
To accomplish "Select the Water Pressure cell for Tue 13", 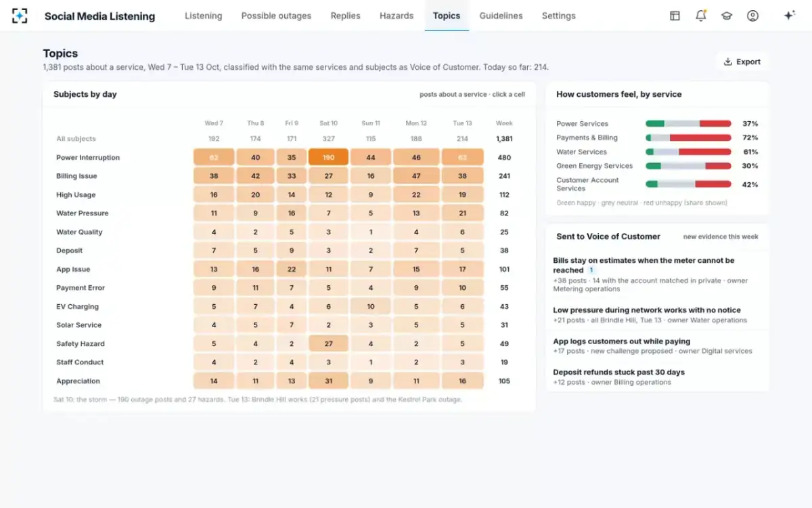I will [x=462, y=213].
